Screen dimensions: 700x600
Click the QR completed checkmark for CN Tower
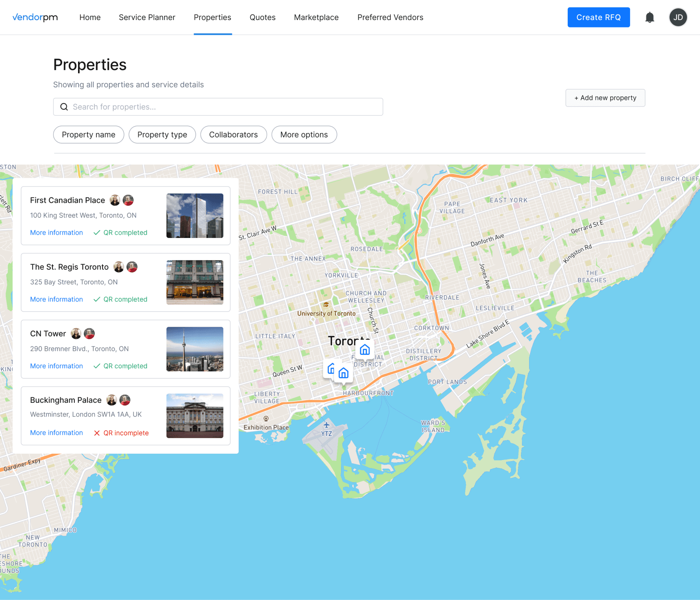97,366
